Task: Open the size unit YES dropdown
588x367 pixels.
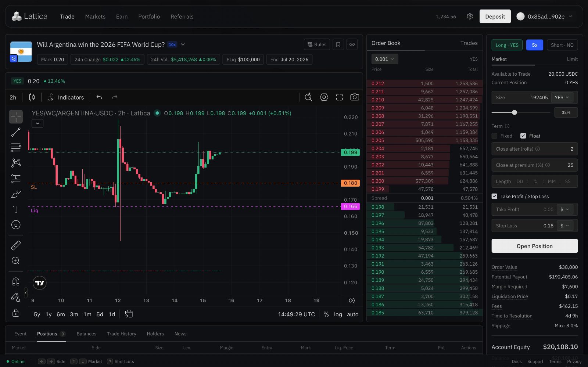Action: coord(562,97)
